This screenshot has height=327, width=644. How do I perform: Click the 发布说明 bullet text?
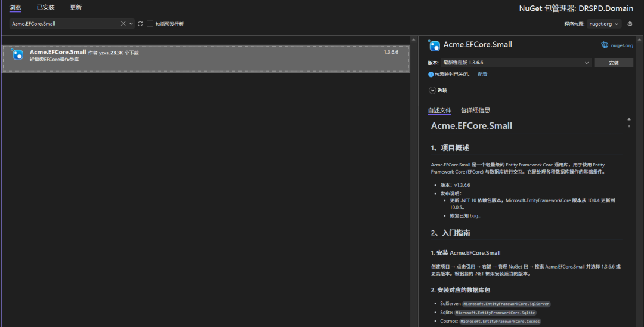click(451, 193)
